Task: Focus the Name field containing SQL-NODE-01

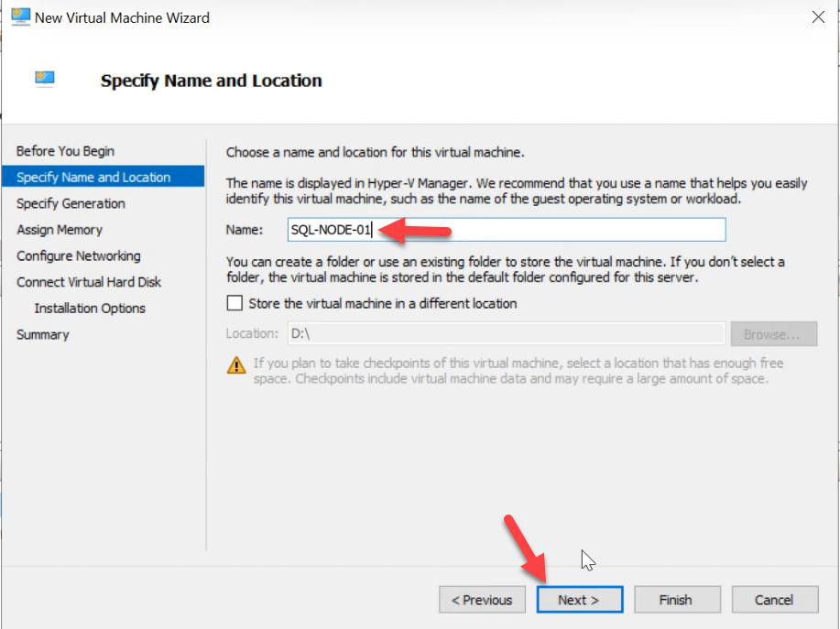Action: (x=507, y=230)
